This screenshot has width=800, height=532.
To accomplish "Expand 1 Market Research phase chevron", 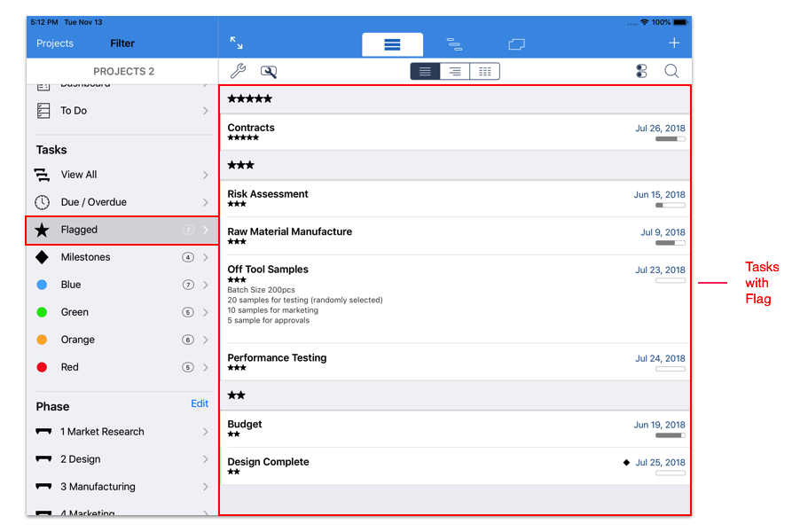I will pyautogui.click(x=206, y=432).
